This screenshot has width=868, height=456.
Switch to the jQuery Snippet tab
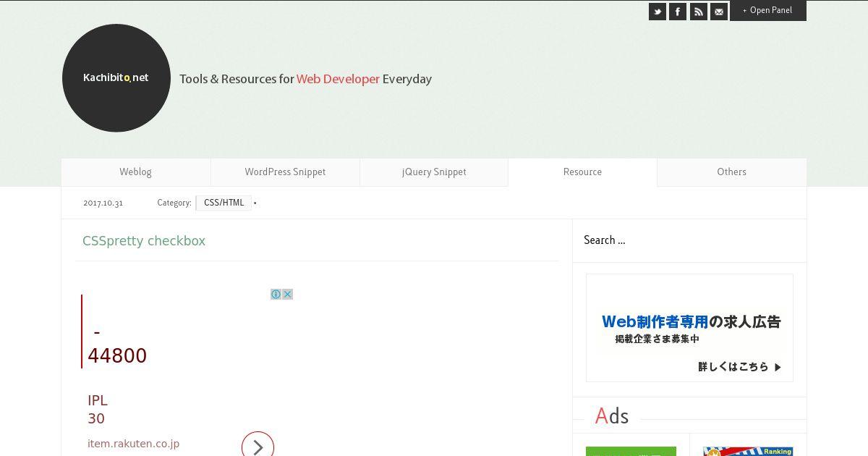(434, 172)
